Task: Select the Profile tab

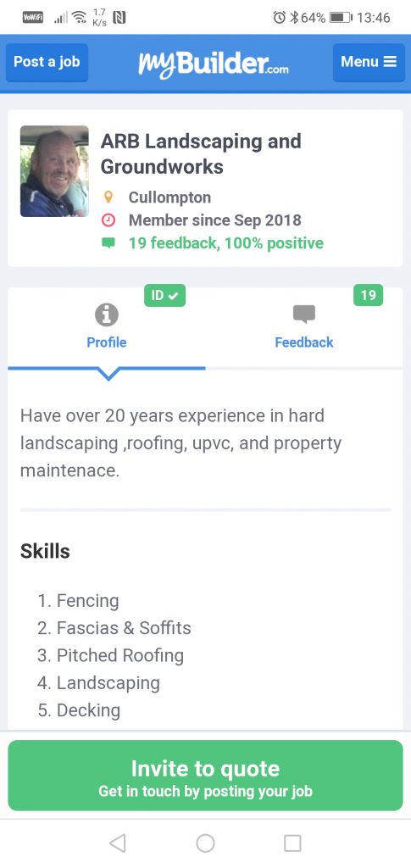Action: 107,326
